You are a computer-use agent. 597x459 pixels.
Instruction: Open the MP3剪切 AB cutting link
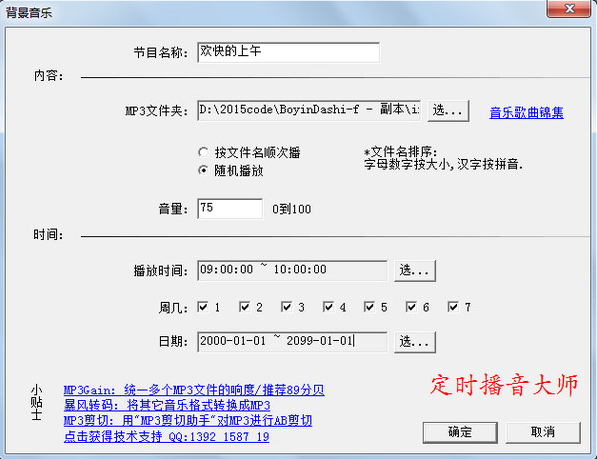[188, 421]
